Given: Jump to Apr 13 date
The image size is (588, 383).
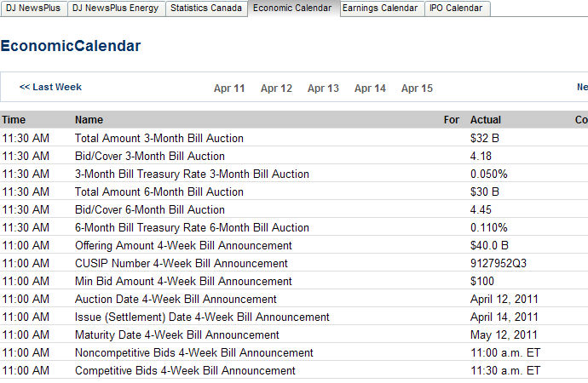Looking at the screenshot, I should coord(323,89).
